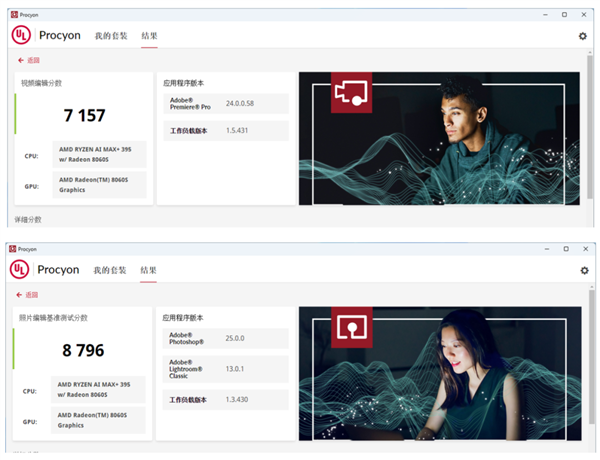
Task: Click the red photo editing benchmark icon
Action: [x=352, y=327]
